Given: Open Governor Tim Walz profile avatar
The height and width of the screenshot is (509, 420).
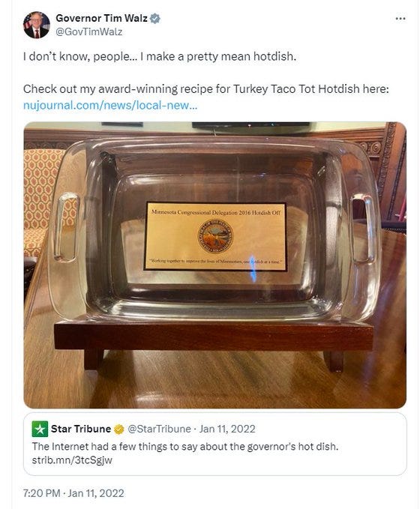Looking at the screenshot, I should (37, 25).
